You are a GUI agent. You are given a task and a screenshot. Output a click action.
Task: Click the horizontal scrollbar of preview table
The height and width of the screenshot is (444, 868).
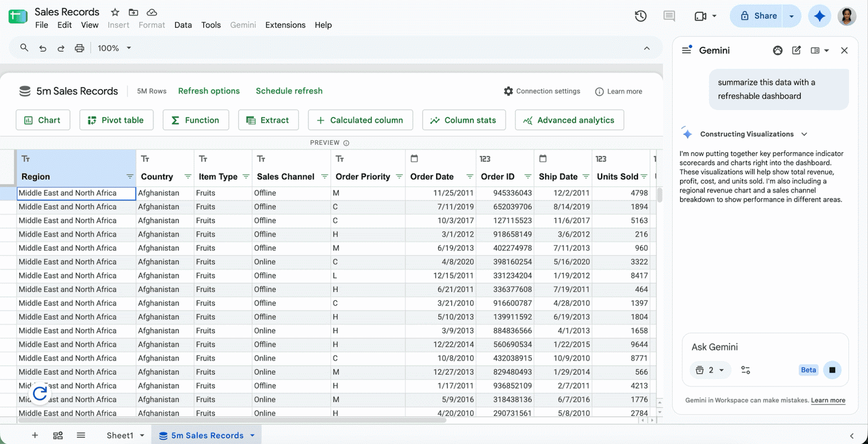tap(232, 420)
